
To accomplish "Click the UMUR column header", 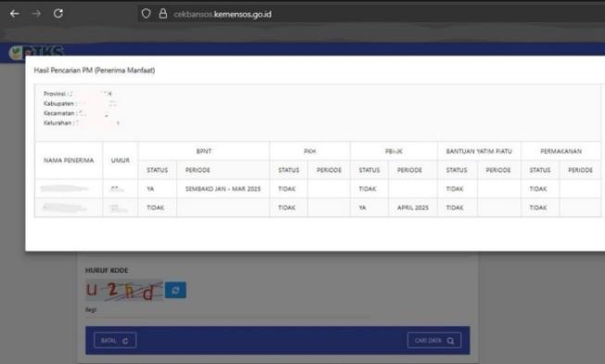I will 120,160.
